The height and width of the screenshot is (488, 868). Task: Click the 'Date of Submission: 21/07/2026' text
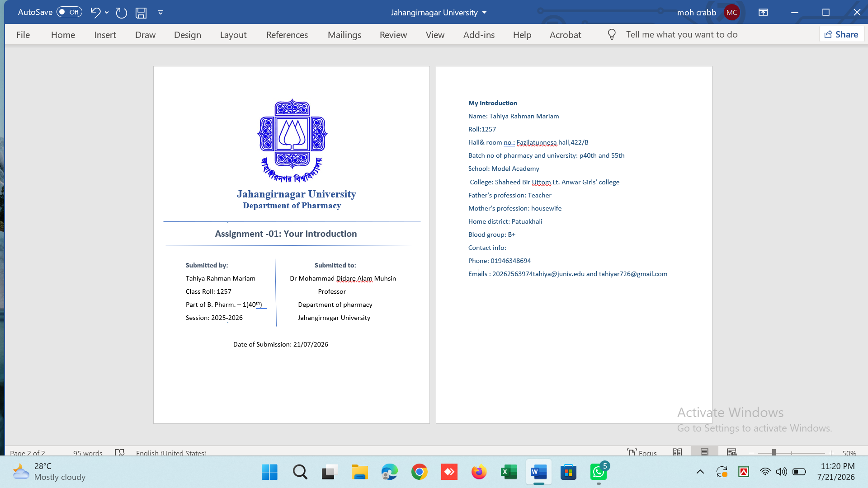(281, 344)
